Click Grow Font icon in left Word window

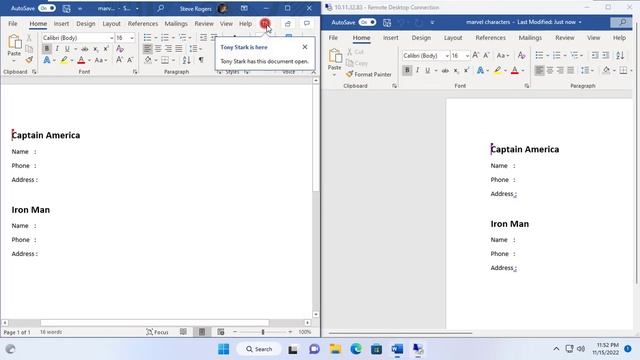(x=119, y=60)
